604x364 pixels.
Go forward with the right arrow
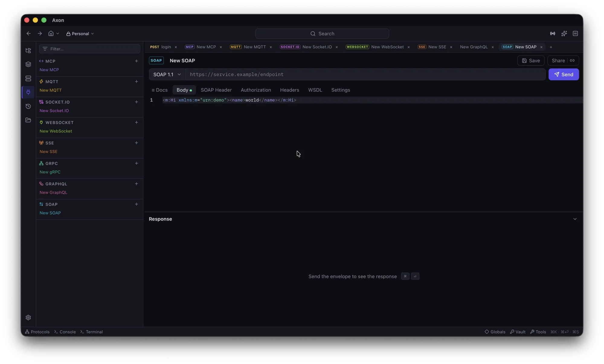(40, 34)
